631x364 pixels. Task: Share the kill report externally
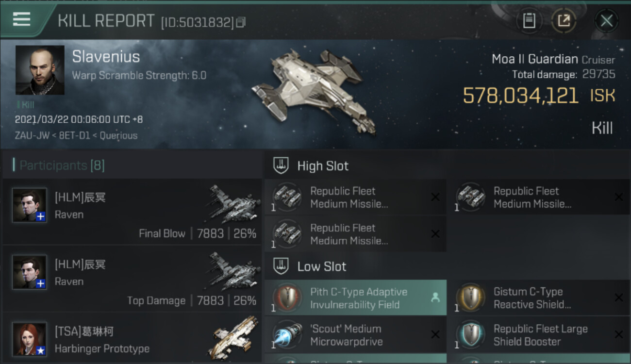coord(564,20)
